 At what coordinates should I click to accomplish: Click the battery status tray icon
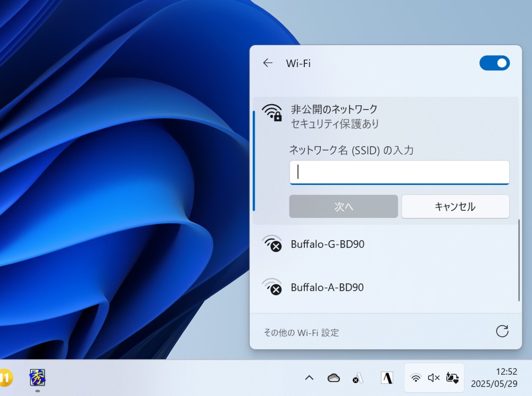pos(452,378)
